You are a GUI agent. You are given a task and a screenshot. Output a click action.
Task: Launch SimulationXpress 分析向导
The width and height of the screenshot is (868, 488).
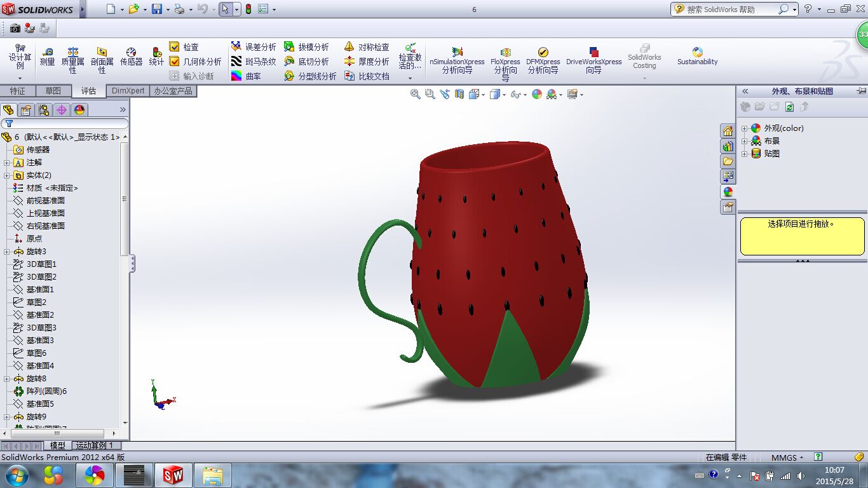coord(457,60)
